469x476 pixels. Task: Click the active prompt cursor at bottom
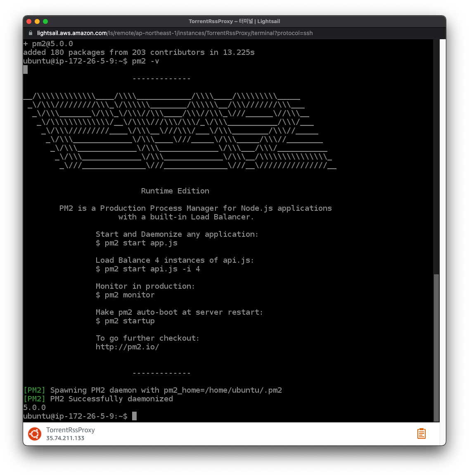[134, 416]
